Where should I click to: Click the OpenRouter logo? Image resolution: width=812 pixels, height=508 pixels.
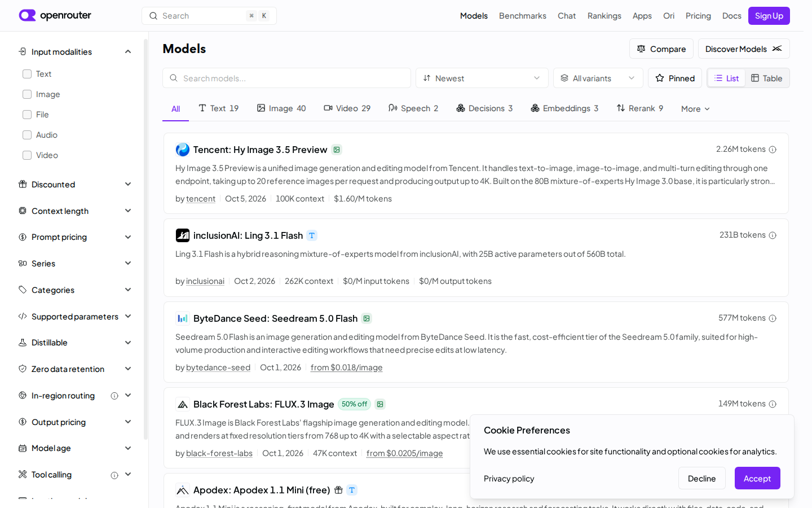point(55,15)
